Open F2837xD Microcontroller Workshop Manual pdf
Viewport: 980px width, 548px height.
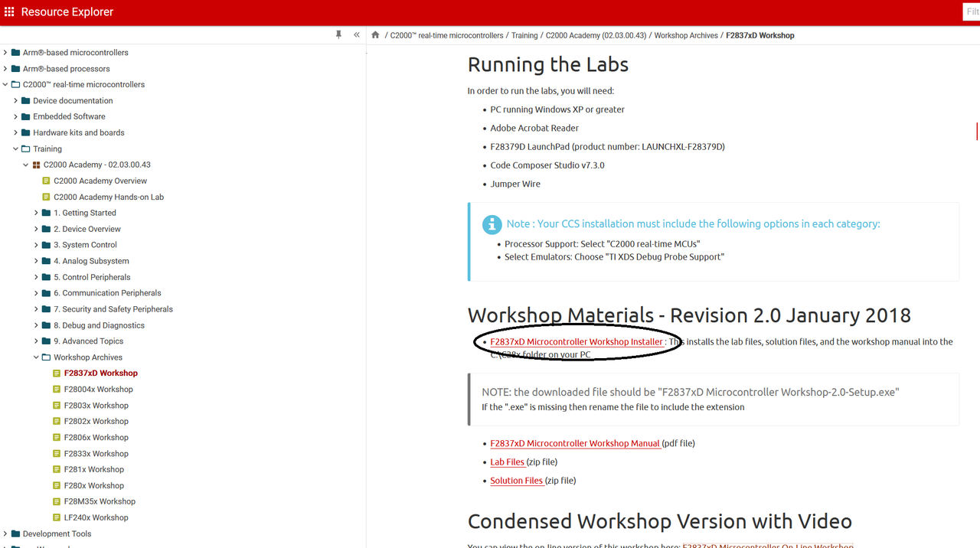(575, 444)
